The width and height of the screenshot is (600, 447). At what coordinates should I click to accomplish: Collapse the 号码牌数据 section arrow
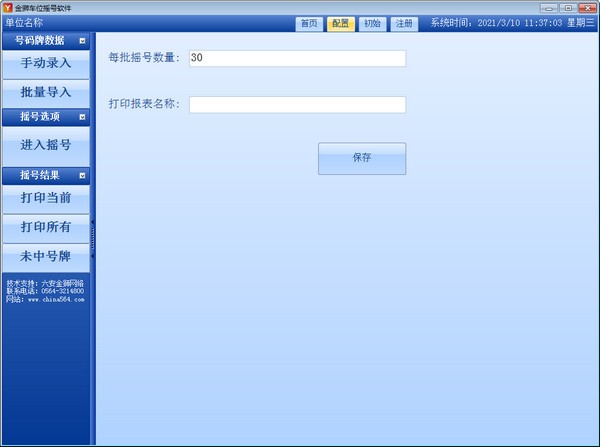coord(82,41)
